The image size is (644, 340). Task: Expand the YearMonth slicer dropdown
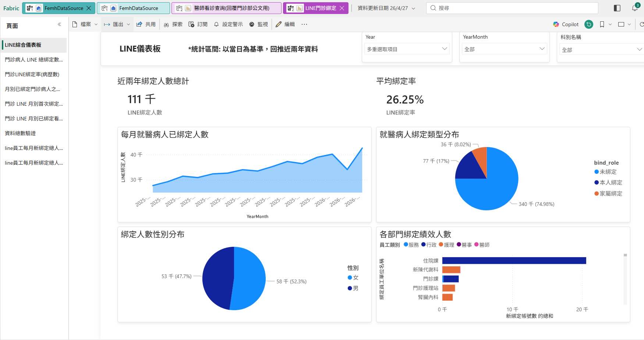coord(504,49)
